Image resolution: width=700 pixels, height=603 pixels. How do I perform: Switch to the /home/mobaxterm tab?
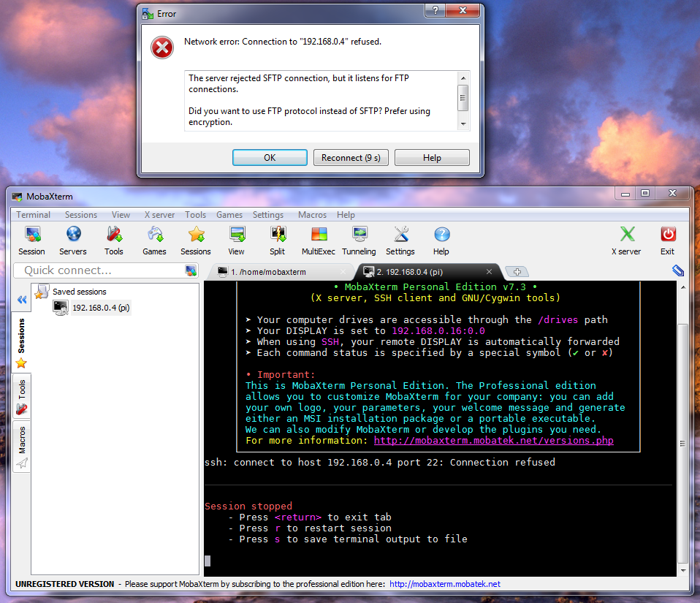277,272
